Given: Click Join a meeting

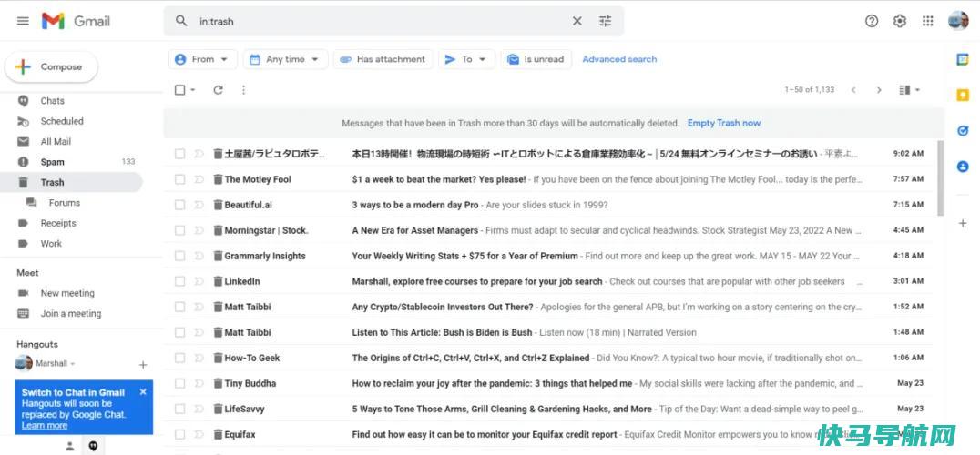Looking at the screenshot, I should 71,313.
